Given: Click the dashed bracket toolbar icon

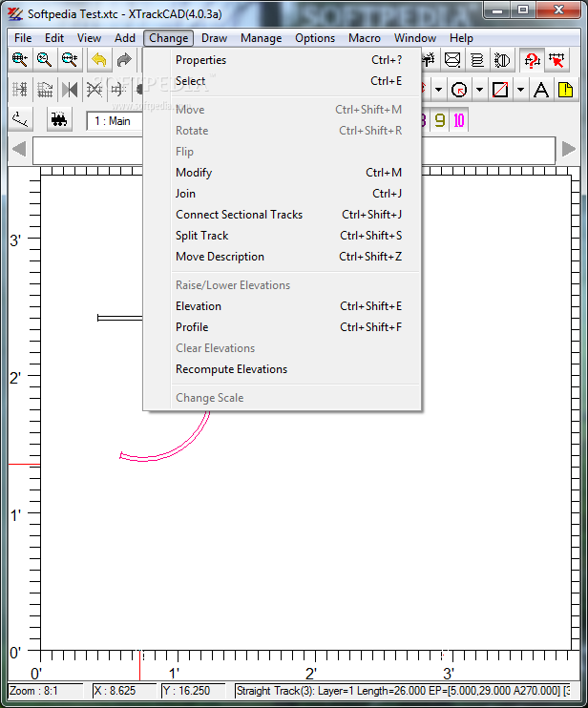Looking at the screenshot, I should click(x=118, y=90).
